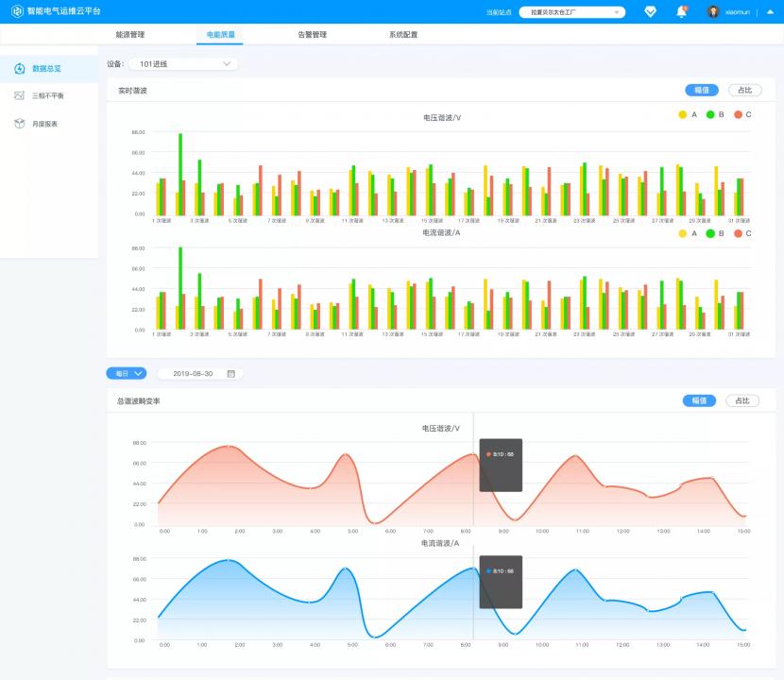784x680 pixels.
Task: Select 占比 in the 总谐波畸变率 panel
Action: (x=742, y=400)
